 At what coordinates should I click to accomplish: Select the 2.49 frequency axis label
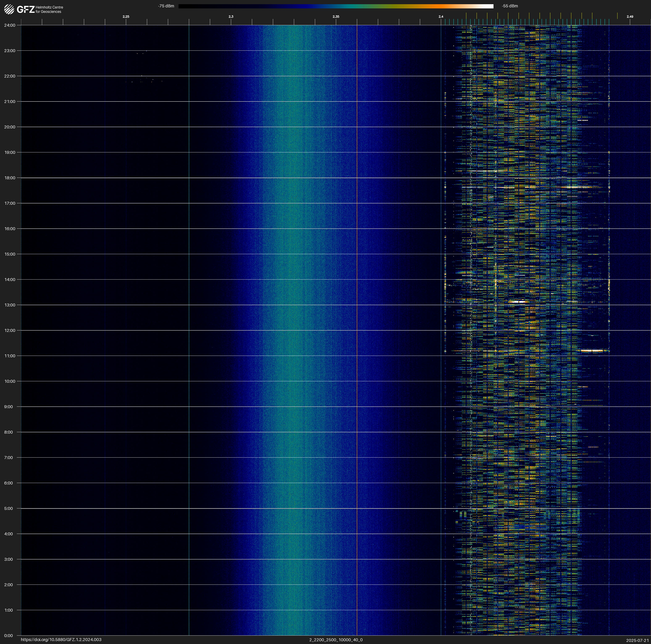point(629,17)
